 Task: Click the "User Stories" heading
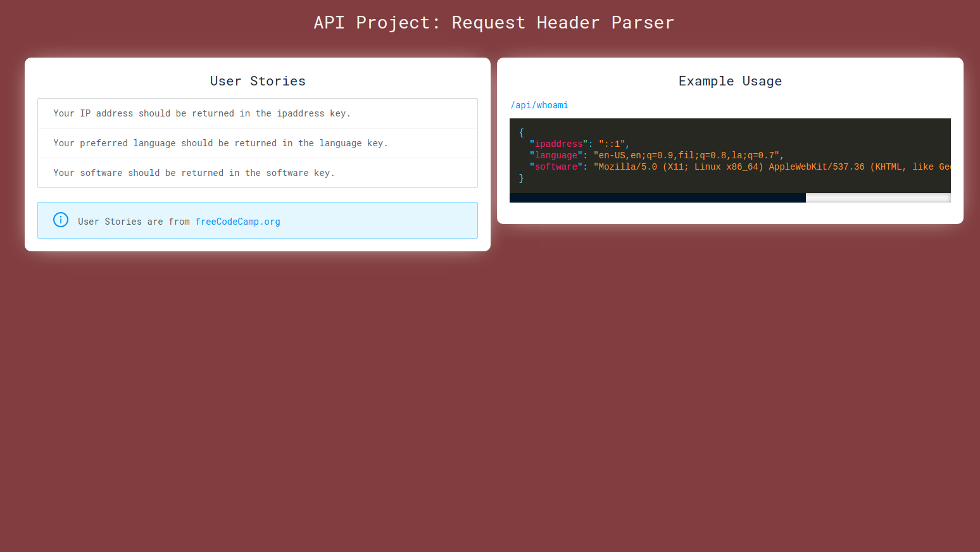click(258, 81)
